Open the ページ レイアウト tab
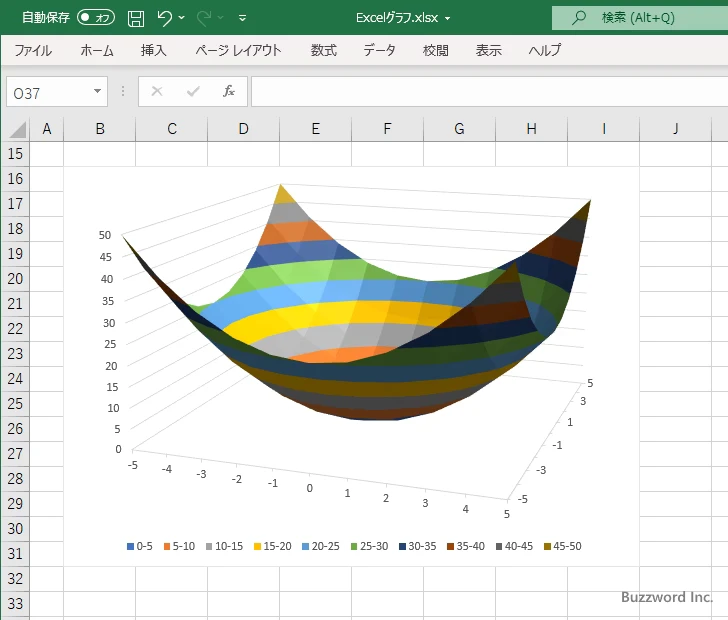This screenshot has height=620, width=728. click(x=238, y=50)
